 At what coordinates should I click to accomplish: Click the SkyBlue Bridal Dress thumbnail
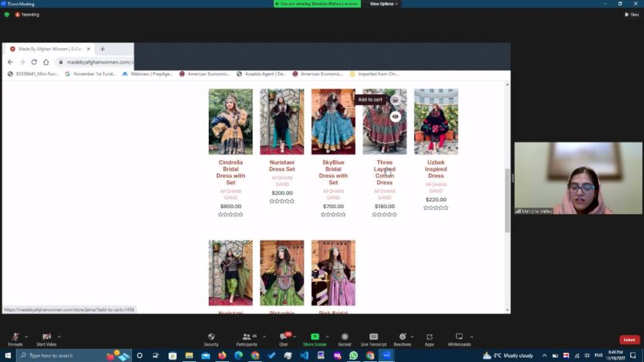pos(333,121)
